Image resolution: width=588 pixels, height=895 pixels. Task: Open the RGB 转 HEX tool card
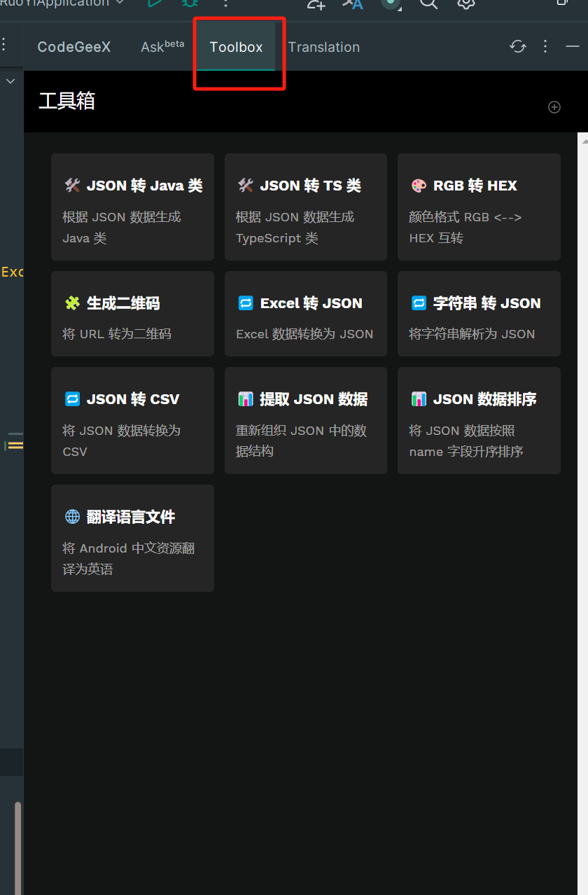tap(479, 207)
